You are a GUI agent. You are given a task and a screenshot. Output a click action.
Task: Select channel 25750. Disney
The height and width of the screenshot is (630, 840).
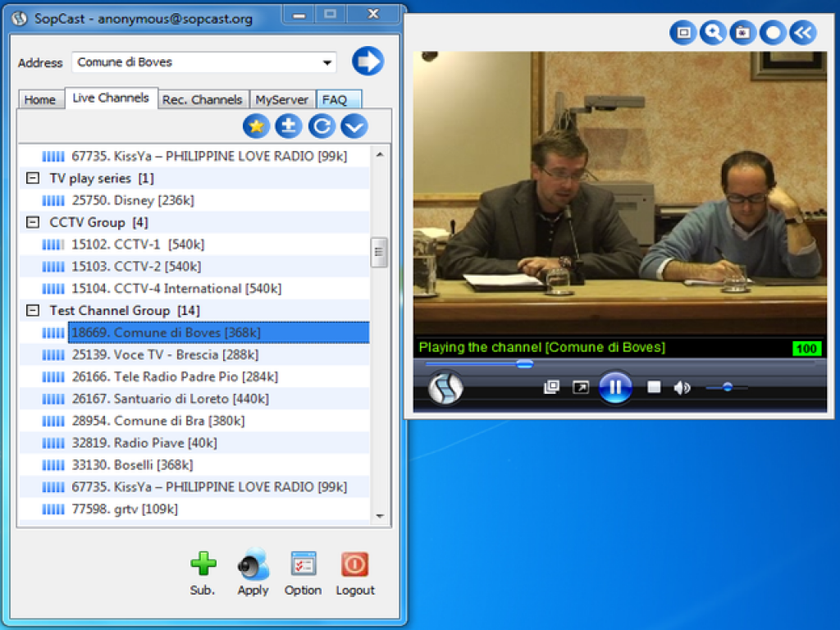[x=133, y=200]
